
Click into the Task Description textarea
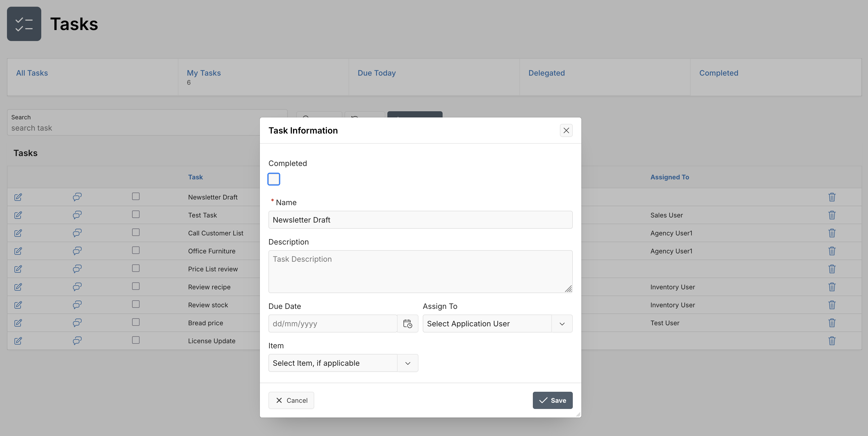click(x=420, y=271)
